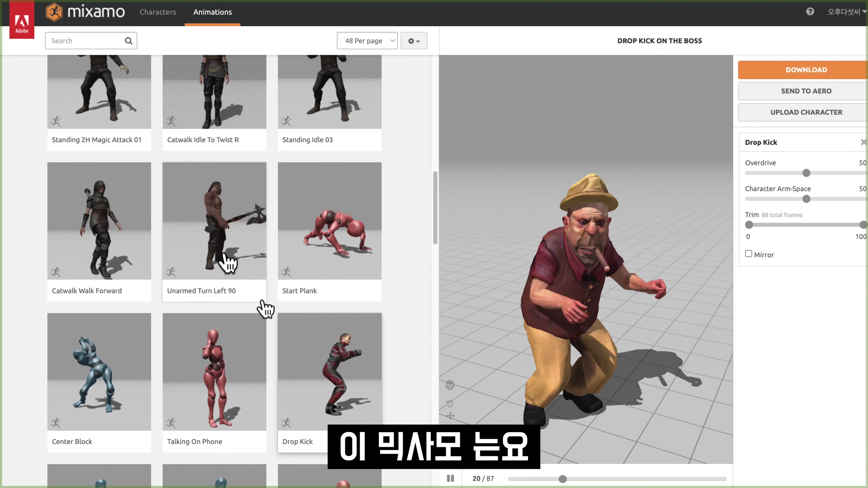The width and height of the screenshot is (868, 488).
Task: Click the "20 / 87" frame counter
Action: pyautogui.click(x=483, y=479)
